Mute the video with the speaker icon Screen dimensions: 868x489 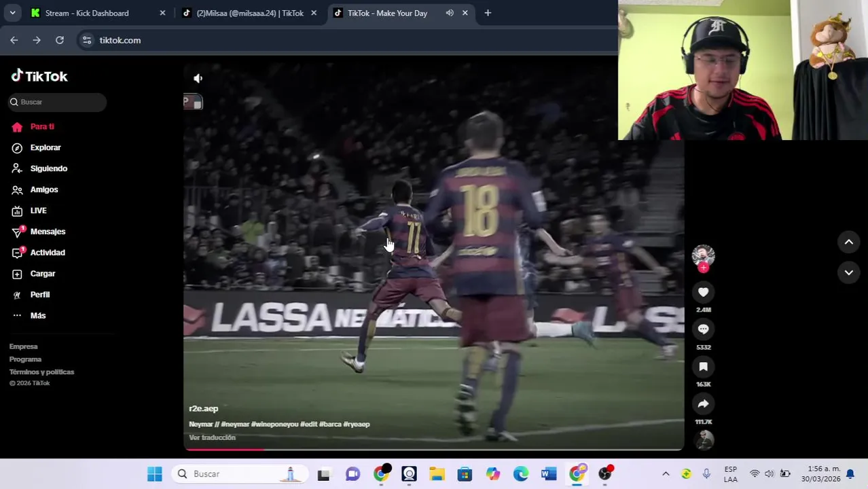pos(198,78)
